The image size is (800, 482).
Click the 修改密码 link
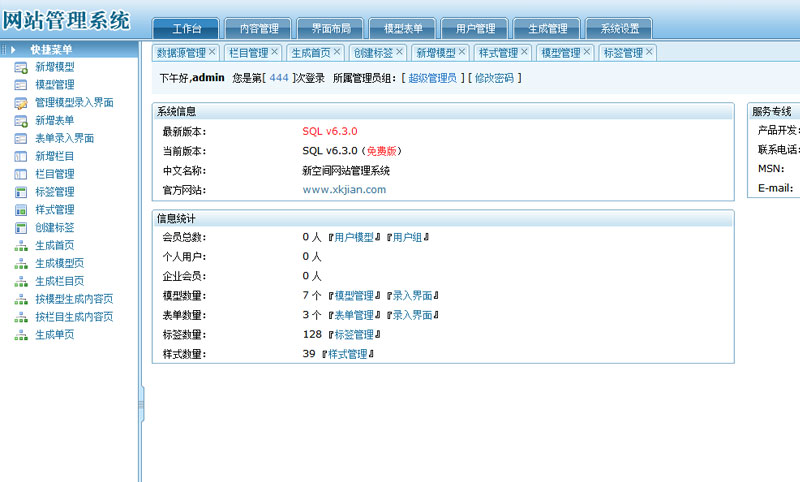coord(496,77)
